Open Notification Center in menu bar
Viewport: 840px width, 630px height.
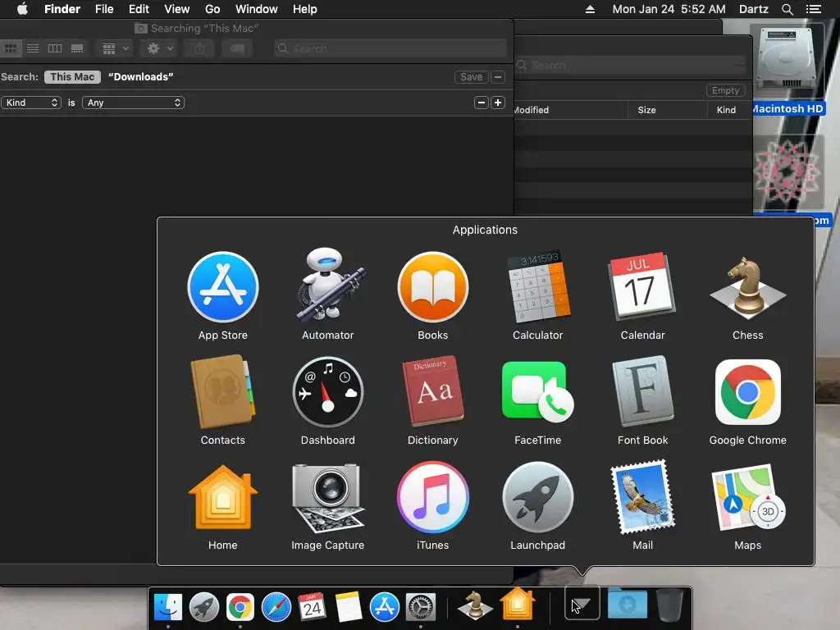click(x=813, y=9)
